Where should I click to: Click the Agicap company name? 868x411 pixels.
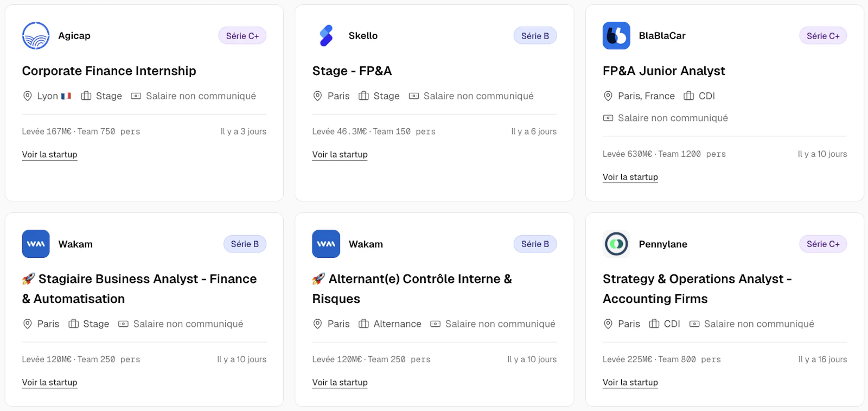[74, 36]
